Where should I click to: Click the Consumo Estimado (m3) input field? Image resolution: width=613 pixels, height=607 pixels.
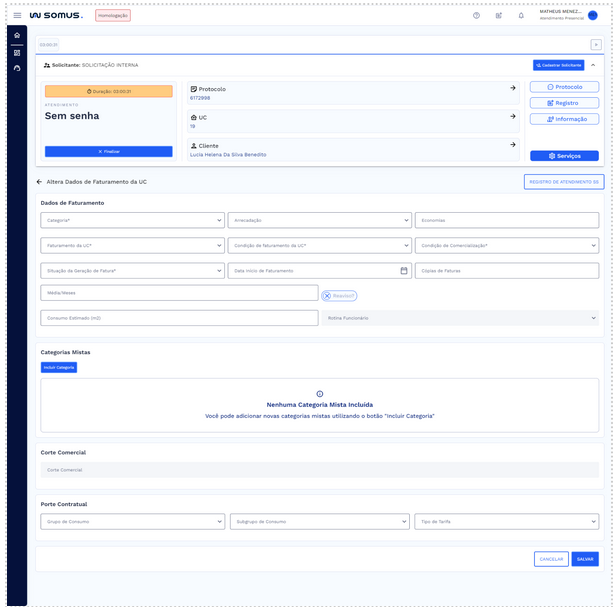(179, 318)
